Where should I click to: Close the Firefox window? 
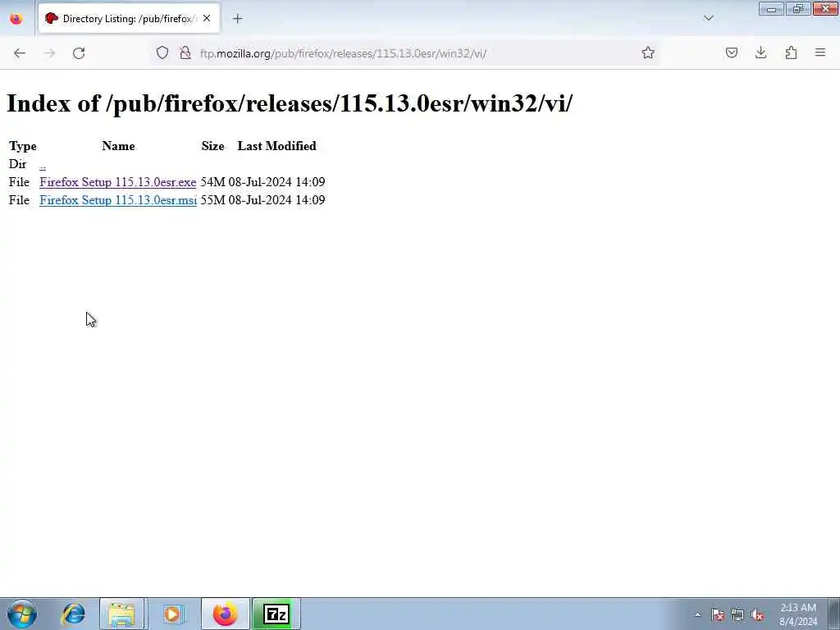coord(825,8)
